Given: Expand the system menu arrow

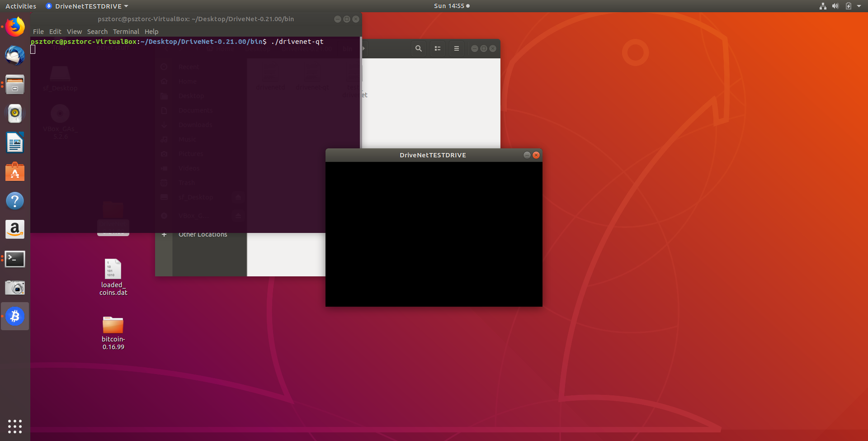Looking at the screenshot, I should (859, 6).
